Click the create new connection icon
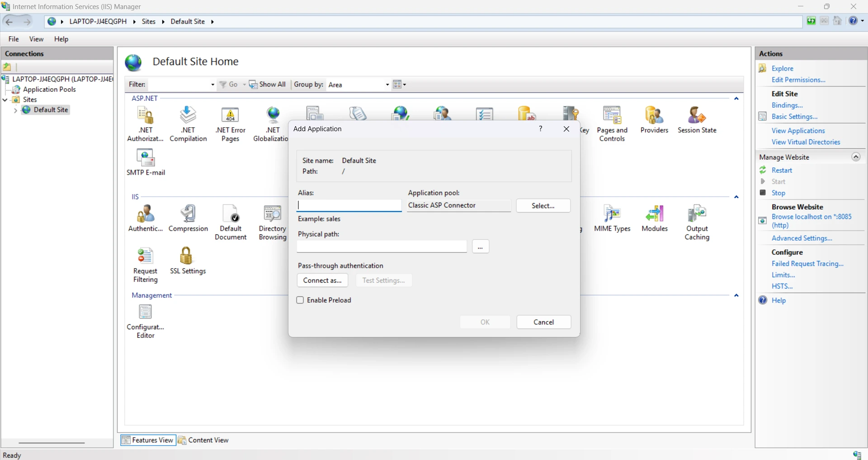 click(x=7, y=67)
